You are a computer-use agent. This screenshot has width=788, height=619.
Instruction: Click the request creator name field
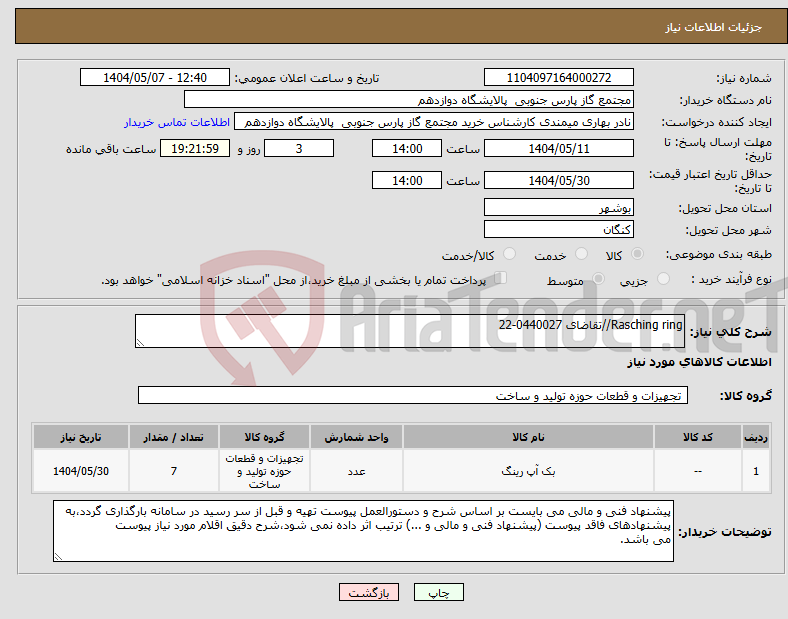434,122
